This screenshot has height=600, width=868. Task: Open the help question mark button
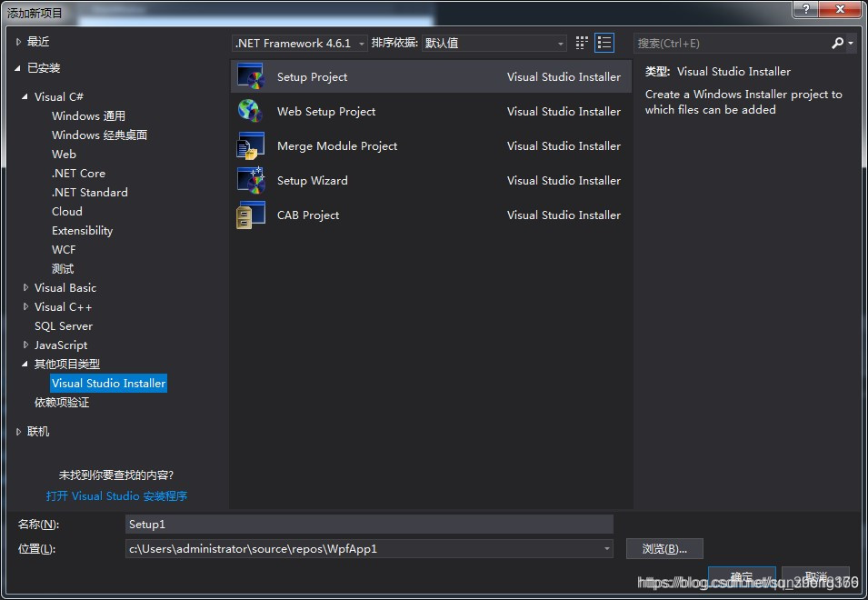coord(805,9)
